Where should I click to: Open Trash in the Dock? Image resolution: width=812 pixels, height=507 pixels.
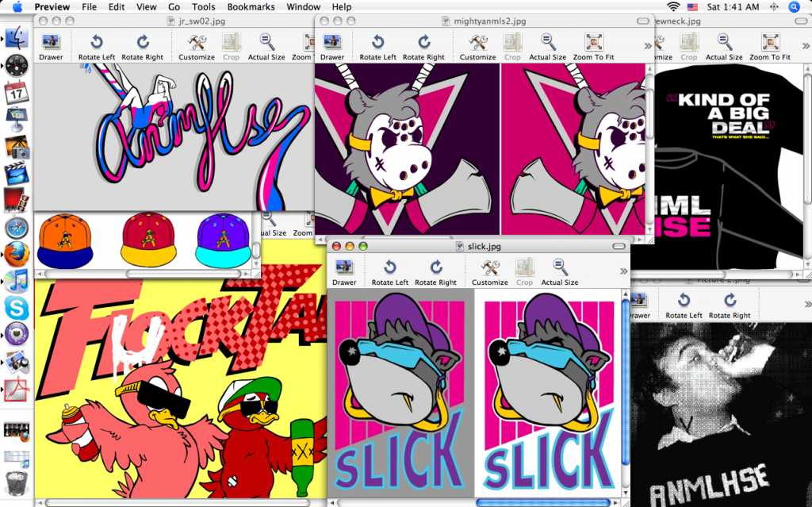[17, 484]
